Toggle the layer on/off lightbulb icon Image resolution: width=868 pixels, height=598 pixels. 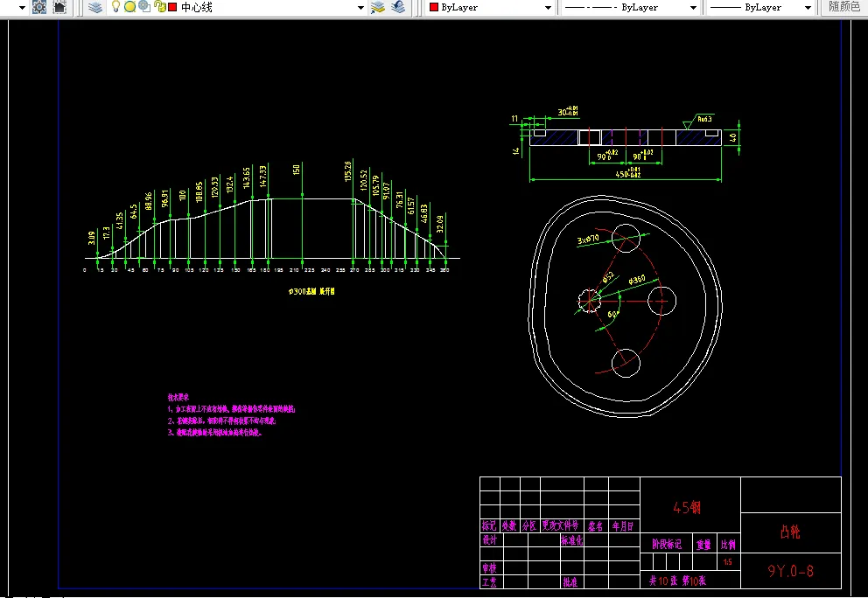[115, 7]
